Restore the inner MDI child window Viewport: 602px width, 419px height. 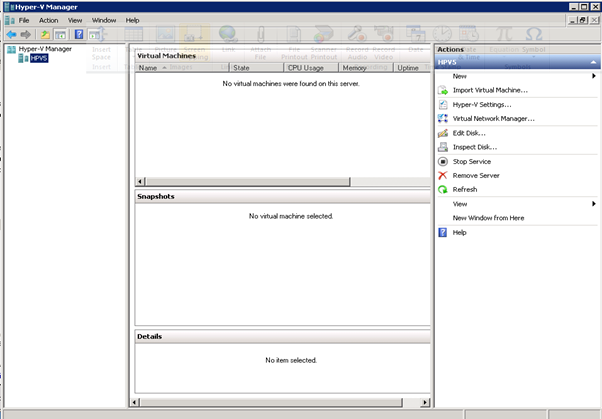point(583,20)
